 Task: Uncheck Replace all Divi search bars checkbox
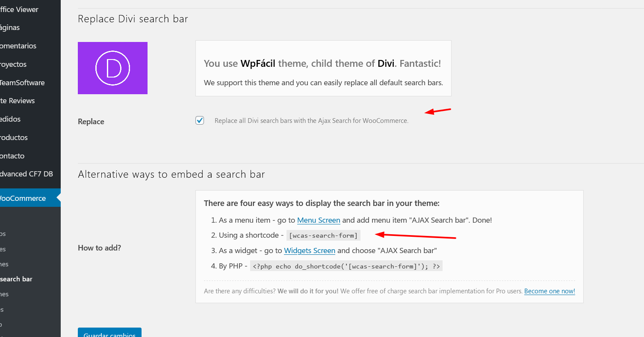click(x=200, y=120)
